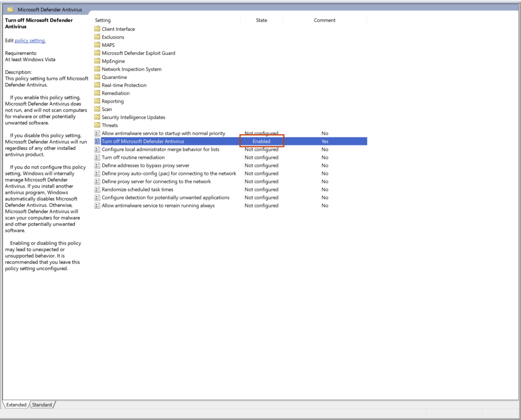Image resolution: width=521 pixels, height=420 pixels.
Task: Click the Scan folder icon
Action: pyautogui.click(x=97, y=109)
